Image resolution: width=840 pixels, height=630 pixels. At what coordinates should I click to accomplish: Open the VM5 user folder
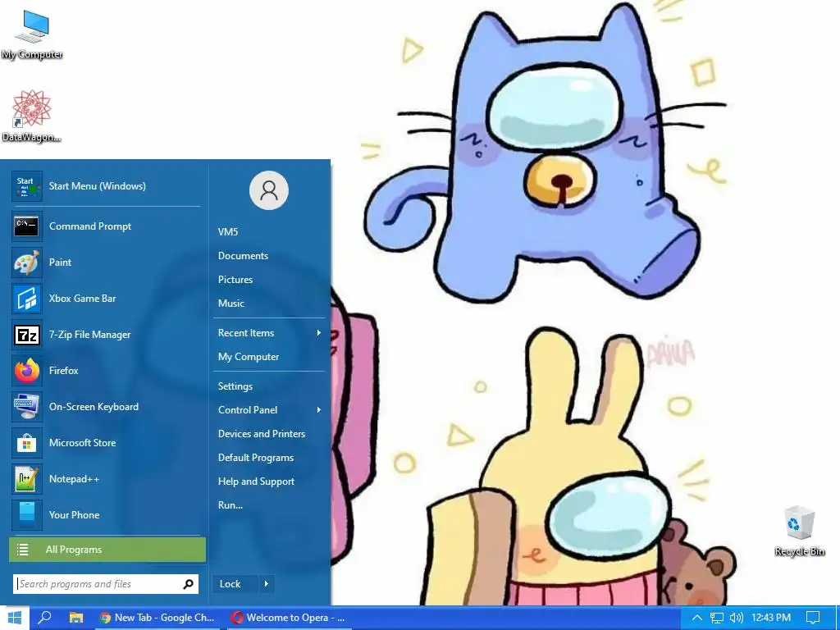coord(228,232)
